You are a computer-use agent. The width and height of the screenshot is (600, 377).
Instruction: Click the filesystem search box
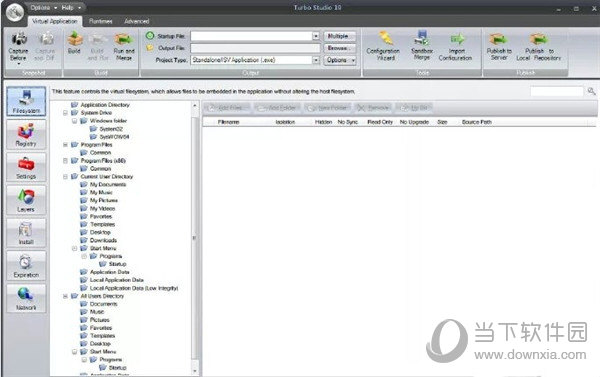tap(557, 91)
